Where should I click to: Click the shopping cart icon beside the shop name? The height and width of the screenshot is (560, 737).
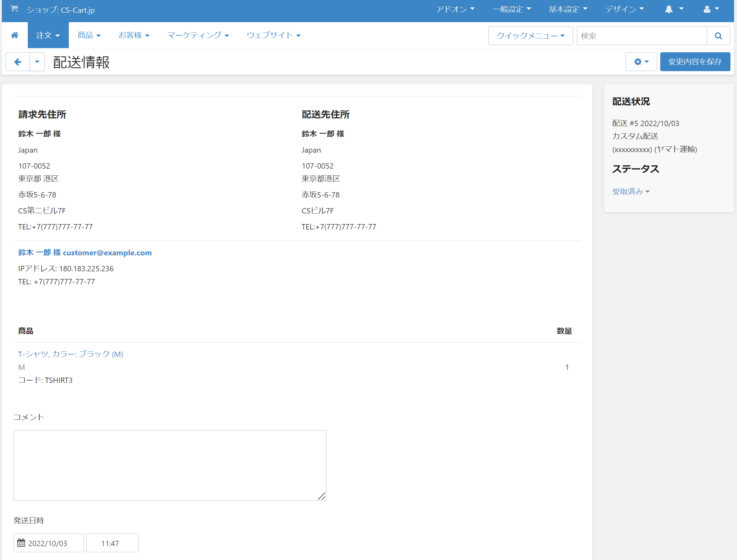(14, 9)
